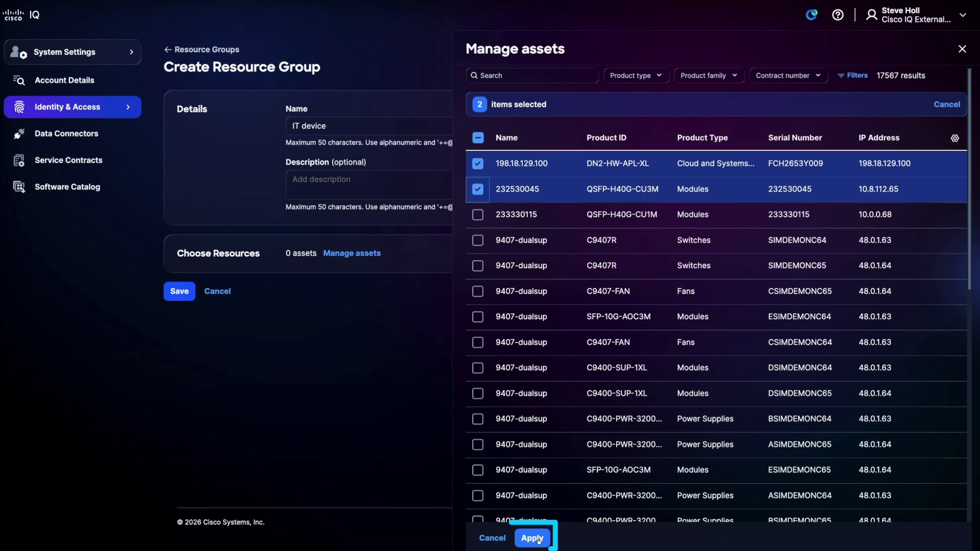Click the user profile avatar icon

872,15
